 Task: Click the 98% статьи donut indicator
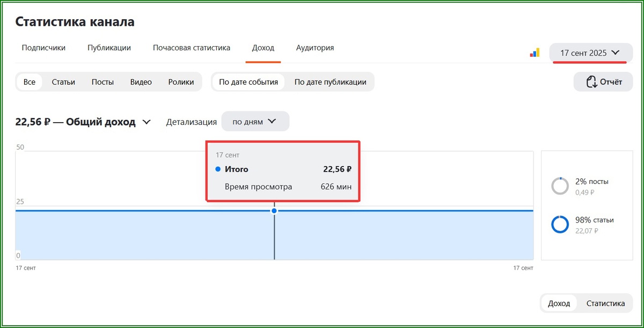pos(560,224)
